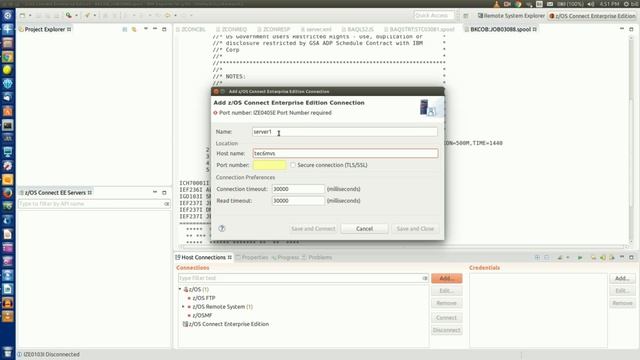Click the Project Explorer view title

(45, 29)
